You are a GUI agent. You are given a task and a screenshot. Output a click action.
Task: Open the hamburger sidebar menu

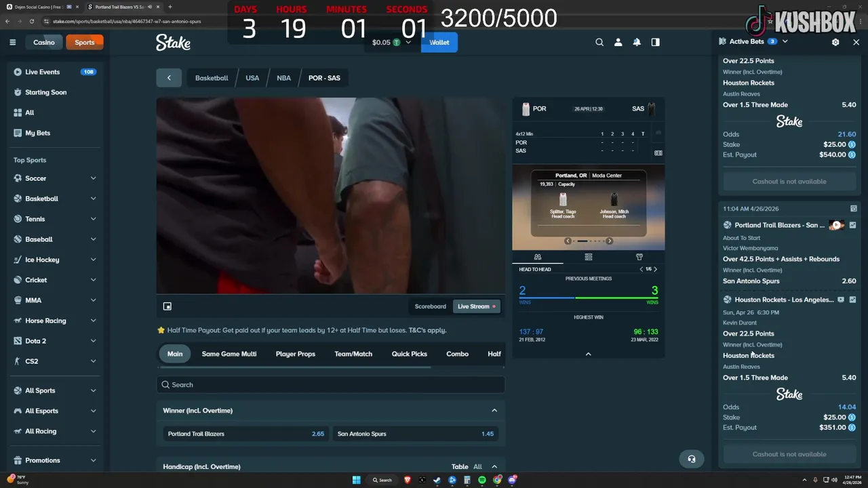click(12, 42)
